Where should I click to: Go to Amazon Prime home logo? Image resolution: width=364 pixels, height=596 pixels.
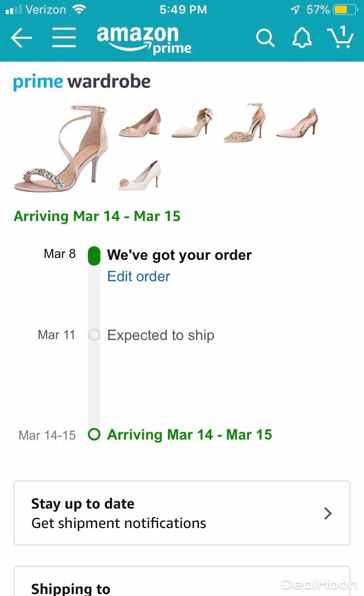click(x=144, y=40)
